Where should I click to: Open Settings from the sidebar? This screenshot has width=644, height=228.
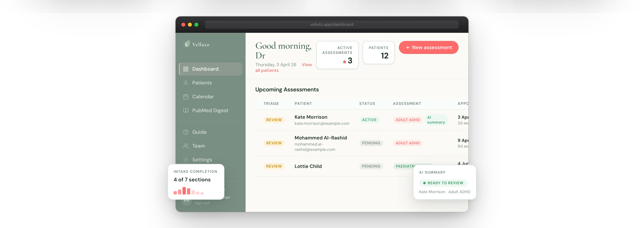(x=211, y=160)
